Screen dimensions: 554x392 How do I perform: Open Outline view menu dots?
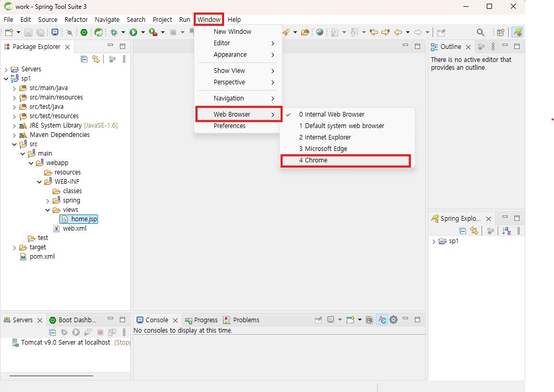pos(493,46)
